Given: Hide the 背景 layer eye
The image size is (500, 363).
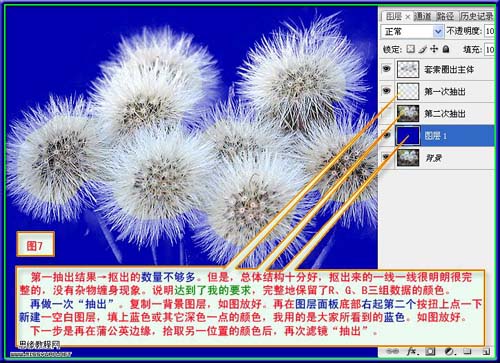Looking at the screenshot, I should coord(386,157).
